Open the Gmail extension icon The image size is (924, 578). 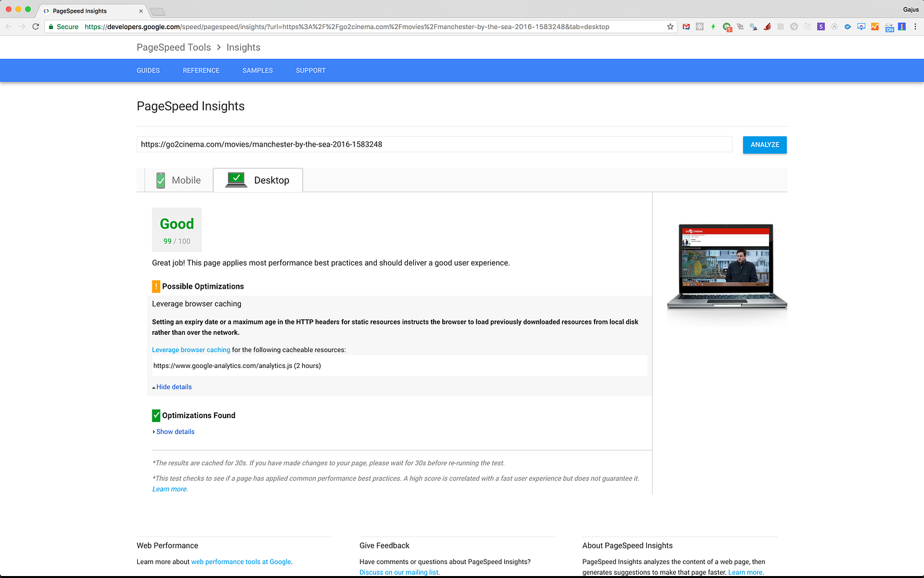[x=686, y=27]
